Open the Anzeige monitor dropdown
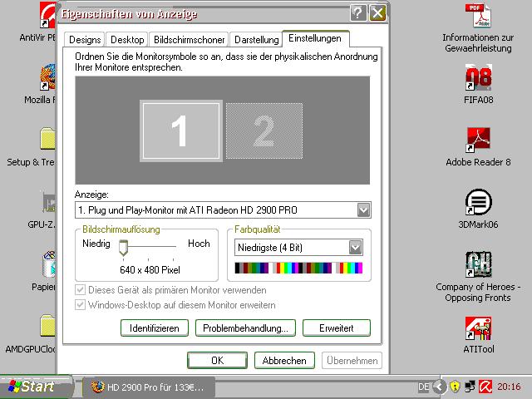Viewport: 532px width, 399px height. (x=364, y=210)
